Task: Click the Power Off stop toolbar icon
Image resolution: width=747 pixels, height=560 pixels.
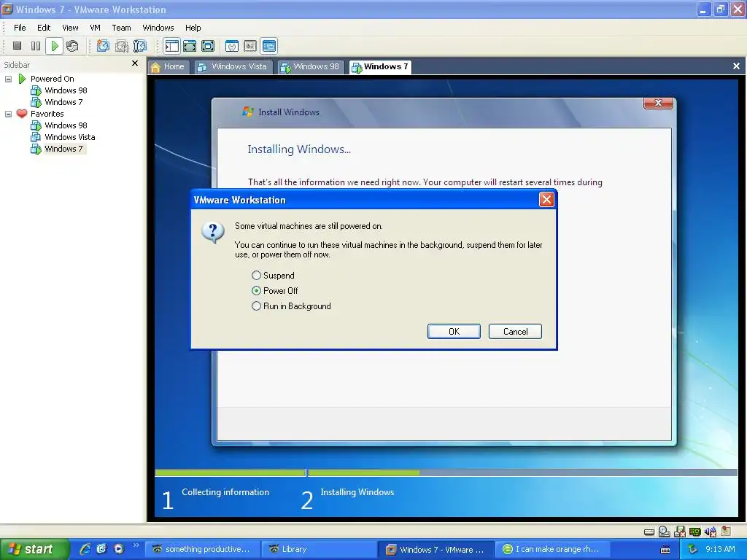Action: coord(18,46)
